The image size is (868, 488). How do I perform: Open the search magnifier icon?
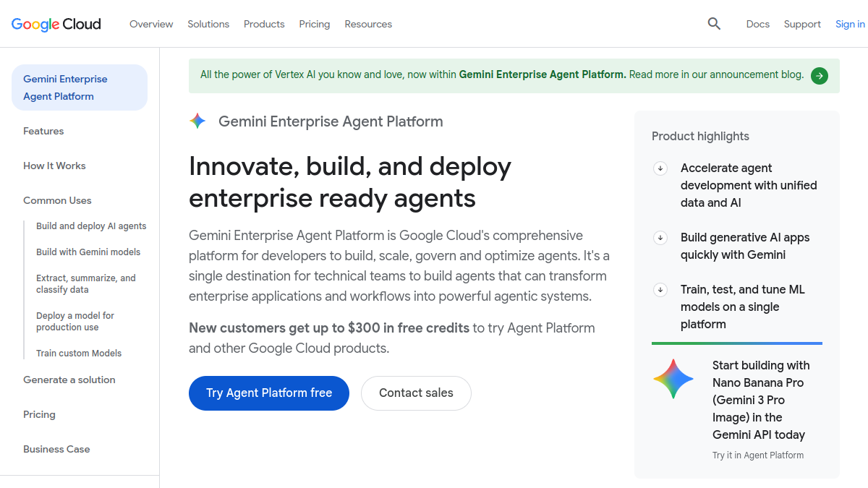tap(714, 24)
